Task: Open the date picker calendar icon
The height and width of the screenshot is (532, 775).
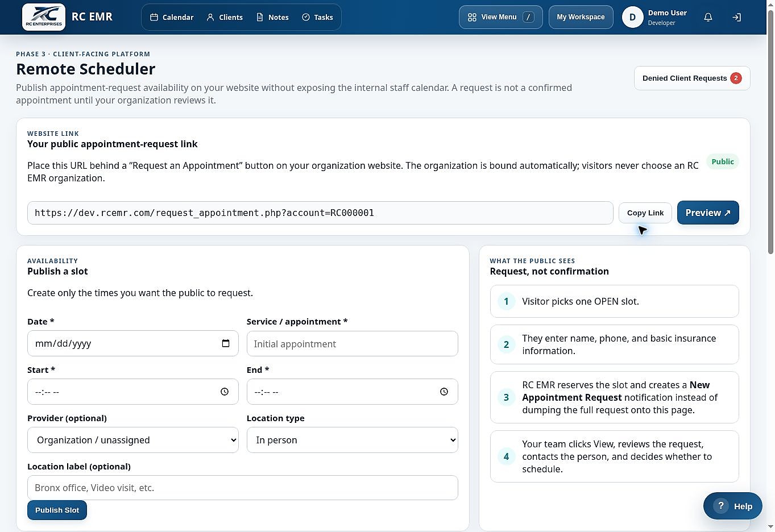Action: [x=226, y=343]
